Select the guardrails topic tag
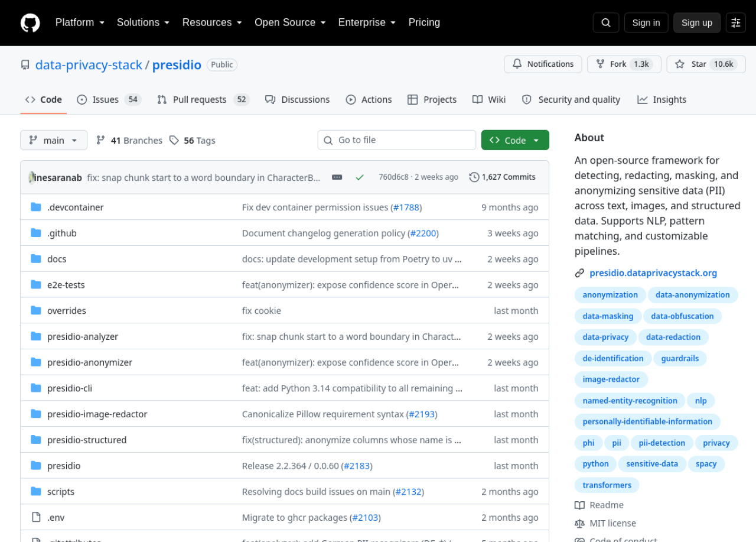The width and height of the screenshot is (756, 542). 680,358
